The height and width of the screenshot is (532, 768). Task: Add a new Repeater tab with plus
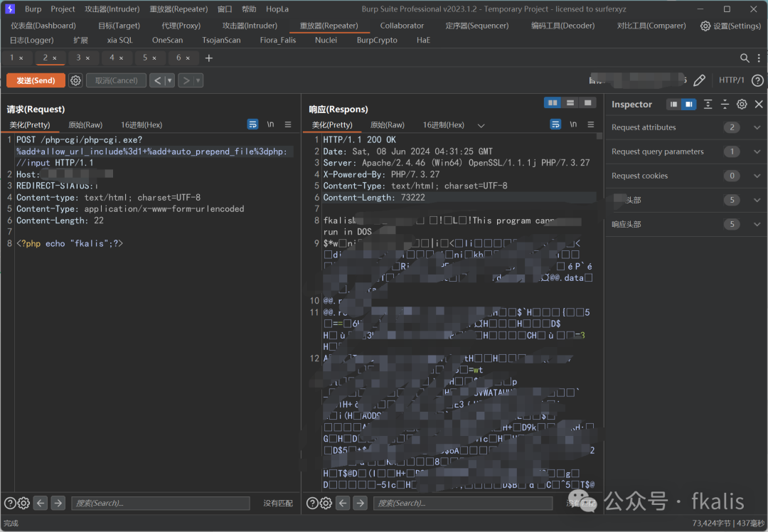208,58
